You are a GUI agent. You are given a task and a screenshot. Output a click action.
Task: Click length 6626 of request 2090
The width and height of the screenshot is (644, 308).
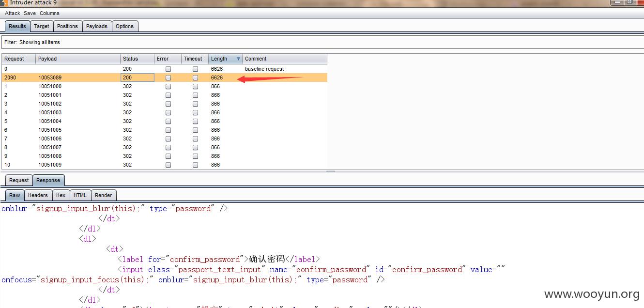coord(225,77)
